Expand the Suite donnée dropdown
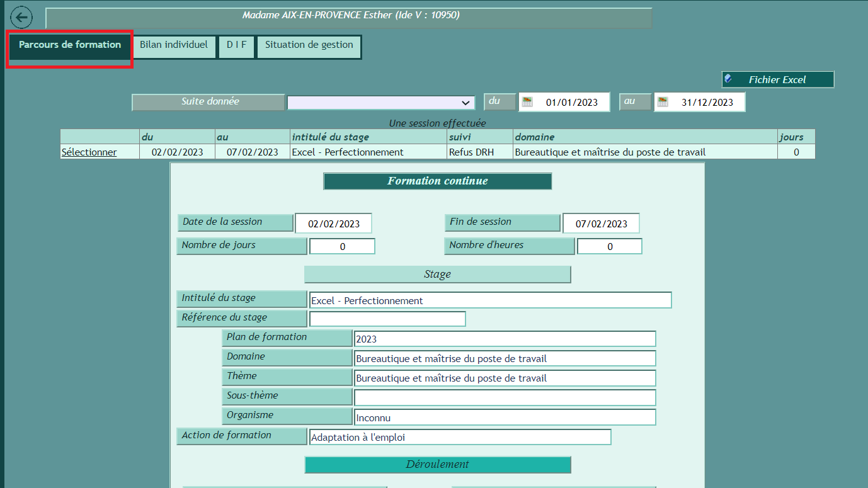Image resolution: width=868 pixels, height=488 pixels. pos(381,103)
